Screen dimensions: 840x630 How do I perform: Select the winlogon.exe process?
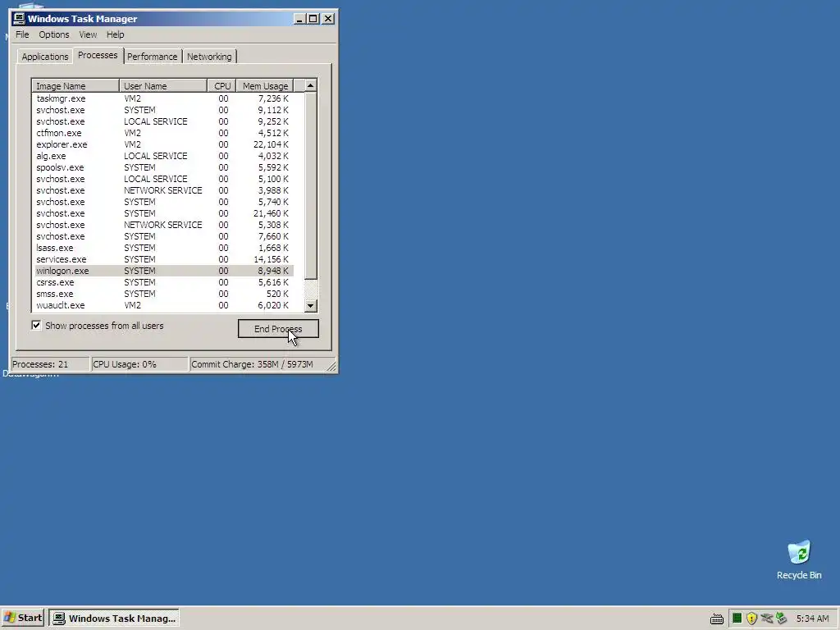(x=163, y=271)
